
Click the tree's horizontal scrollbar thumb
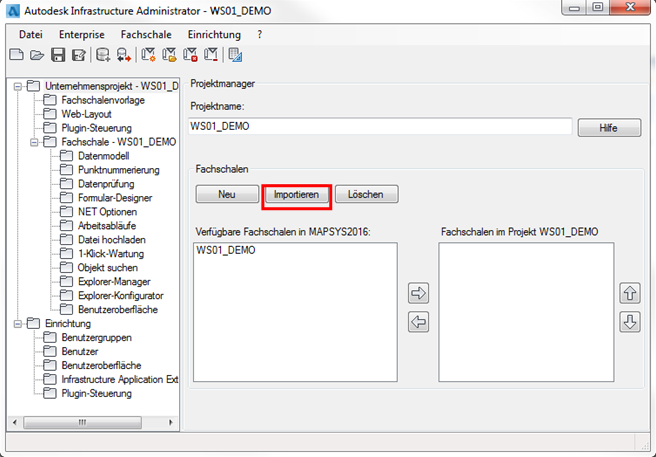(x=82, y=422)
